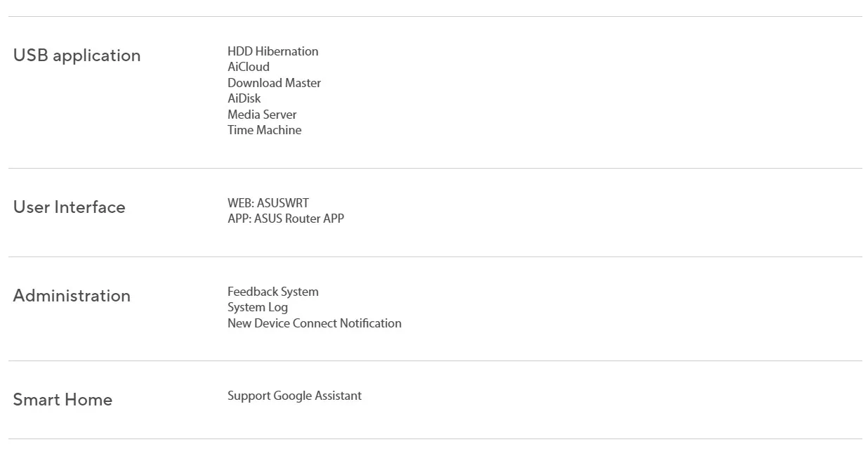Click the AiDisk entry
Viewport: 868px width, 468px height.
point(244,98)
